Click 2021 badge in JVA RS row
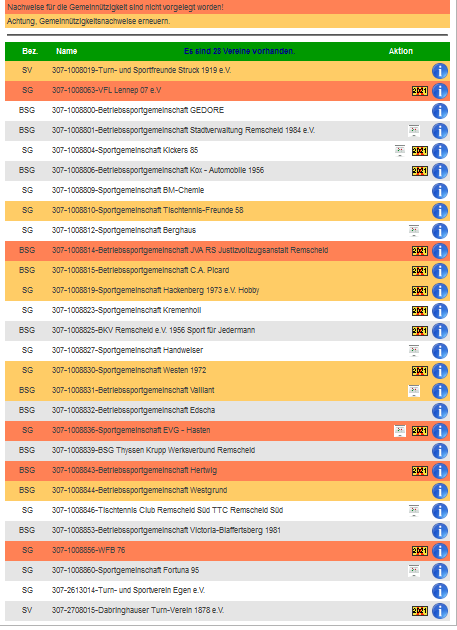This screenshot has width=457, height=630. [420, 251]
